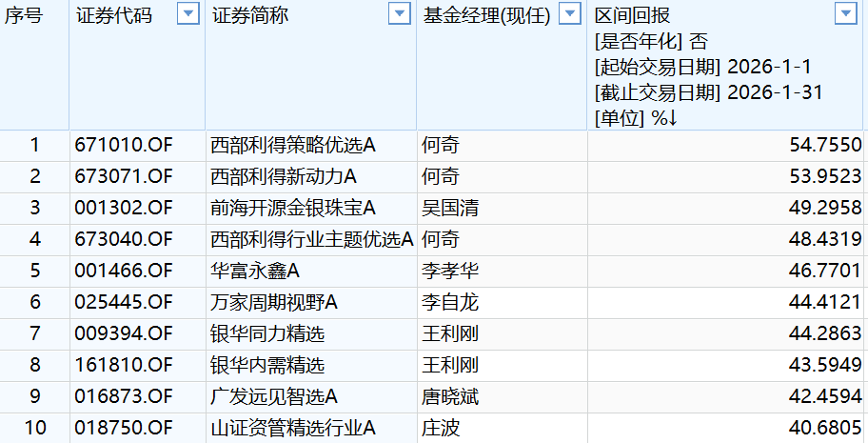
Task: Click row number 1 in 序号 column
Action: coord(35,145)
